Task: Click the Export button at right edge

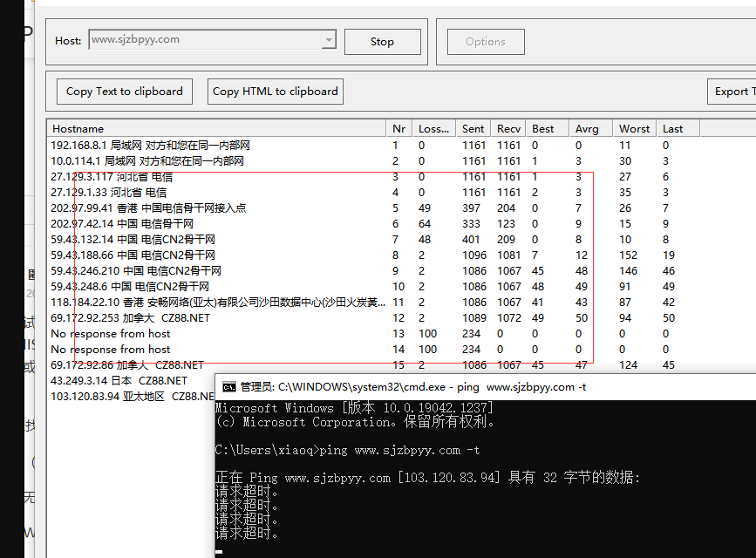Action: 732,92
